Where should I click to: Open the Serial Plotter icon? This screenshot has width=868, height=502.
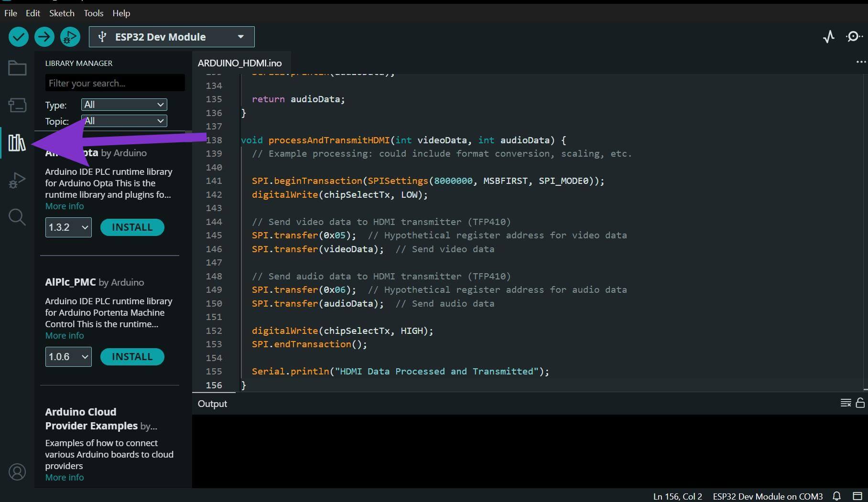pos(829,37)
